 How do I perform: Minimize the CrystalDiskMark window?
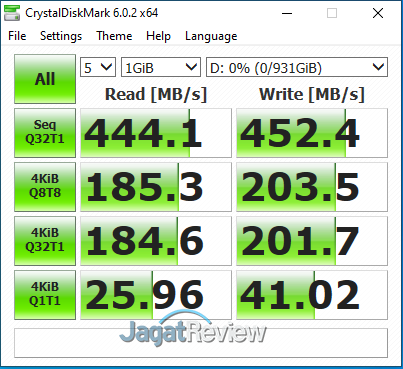(x=287, y=13)
